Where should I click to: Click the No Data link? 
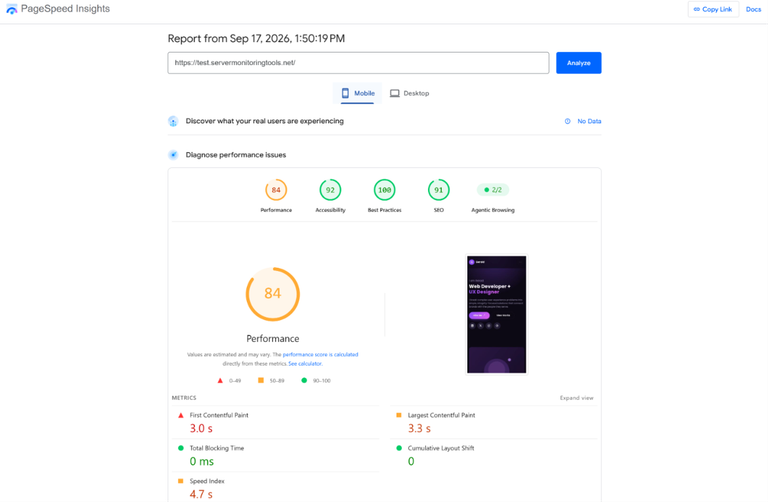point(589,121)
